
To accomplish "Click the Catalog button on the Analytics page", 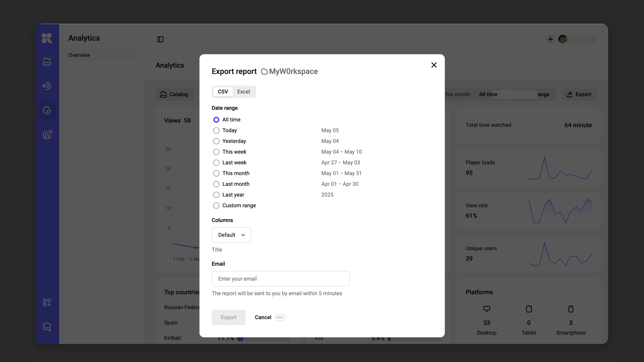I will pyautogui.click(x=175, y=94).
